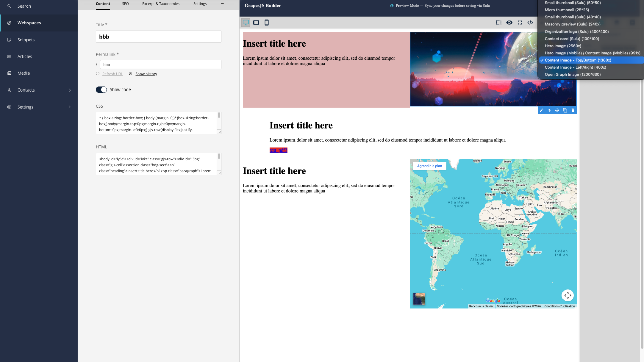The height and width of the screenshot is (362, 644).
Task: Switch to the SEO tab
Action: tap(125, 4)
